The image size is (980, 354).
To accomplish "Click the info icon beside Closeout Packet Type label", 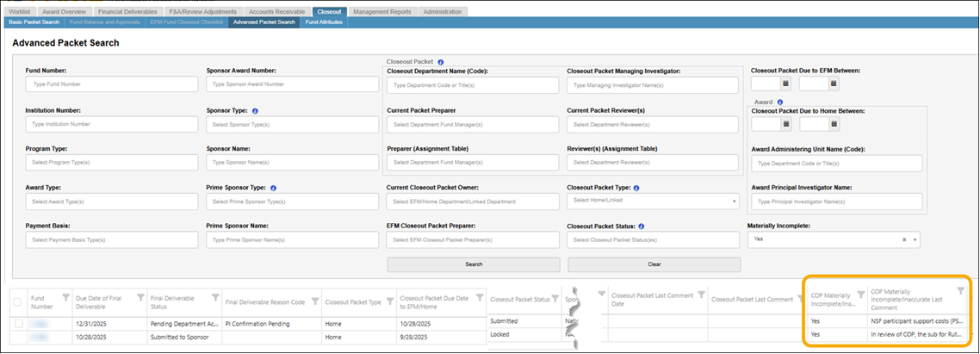I will 635,187.
